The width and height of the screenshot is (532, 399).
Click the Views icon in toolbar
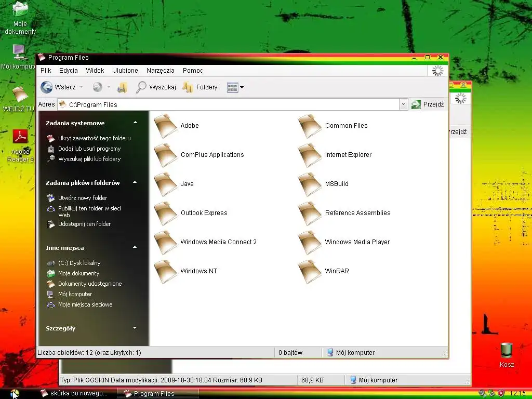point(232,87)
